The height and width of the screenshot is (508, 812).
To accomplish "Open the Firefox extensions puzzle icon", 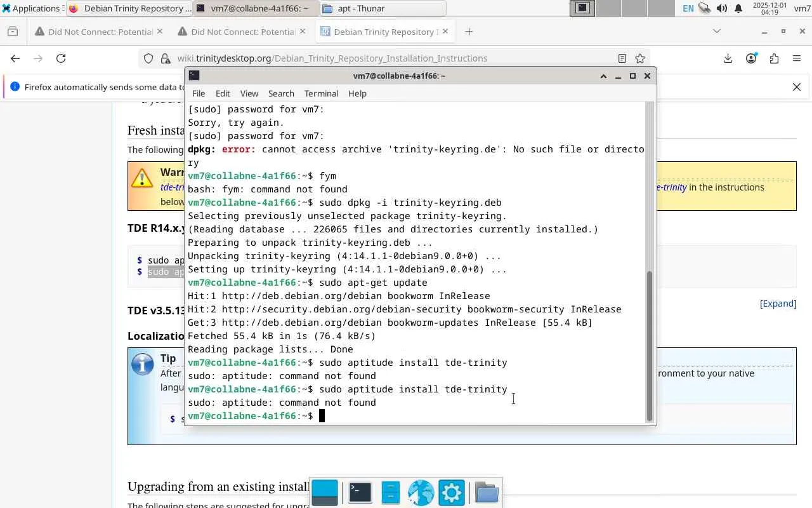I will (x=774, y=58).
